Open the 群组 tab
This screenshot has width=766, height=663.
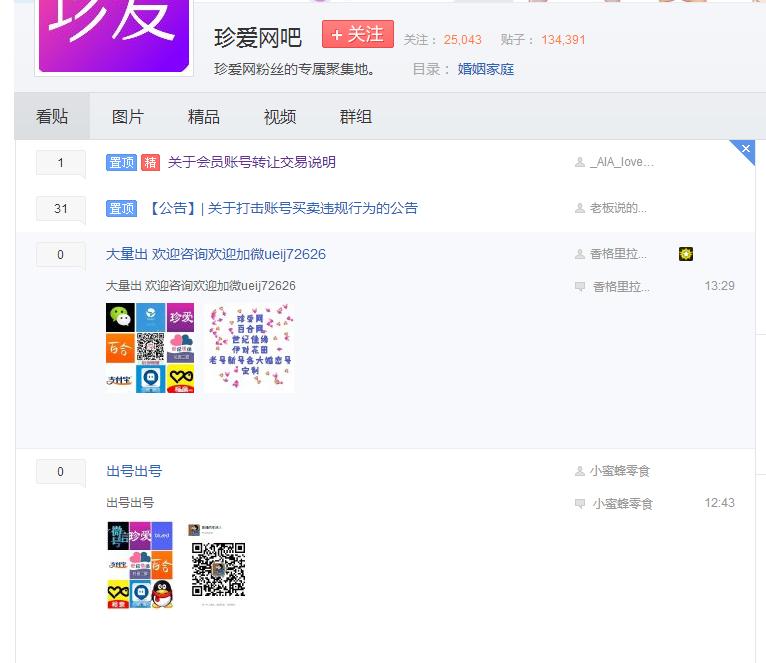click(x=356, y=117)
